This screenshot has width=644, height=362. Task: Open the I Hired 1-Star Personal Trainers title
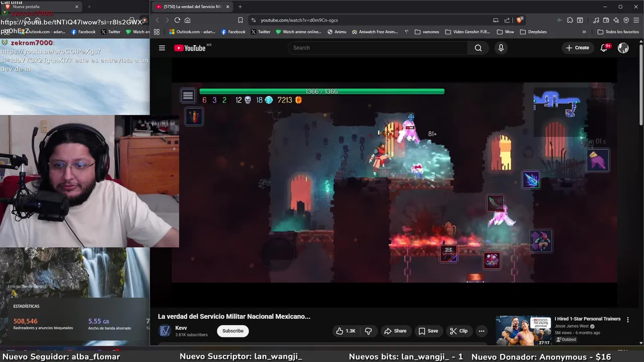(x=588, y=319)
